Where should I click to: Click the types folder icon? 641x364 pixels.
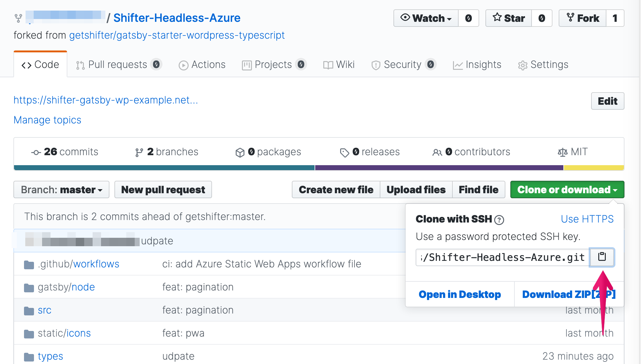point(29,357)
